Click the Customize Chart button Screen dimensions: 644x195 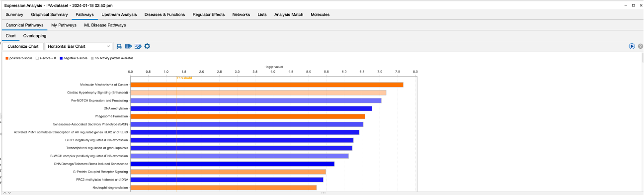point(23,46)
